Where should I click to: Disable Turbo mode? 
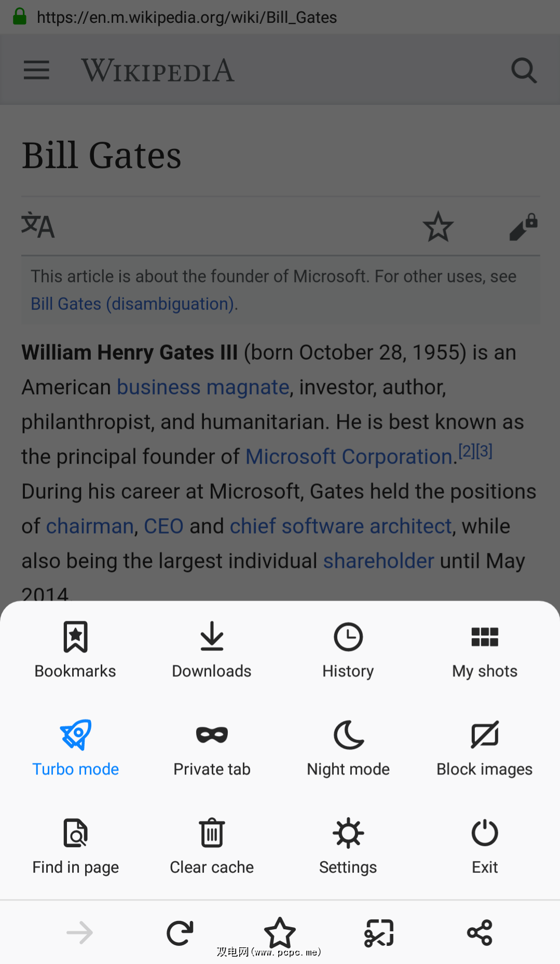[75, 747]
